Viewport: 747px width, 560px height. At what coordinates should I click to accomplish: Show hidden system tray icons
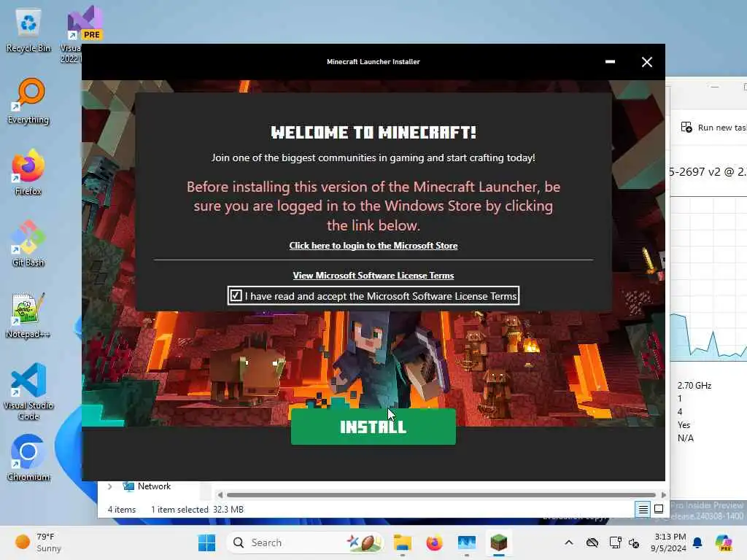pos(569,542)
